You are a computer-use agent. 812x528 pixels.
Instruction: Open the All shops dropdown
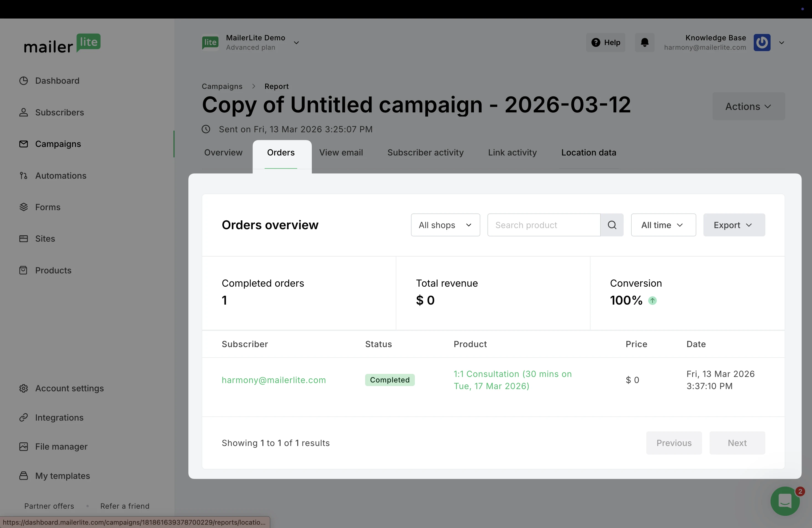pyautogui.click(x=445, y=225)
